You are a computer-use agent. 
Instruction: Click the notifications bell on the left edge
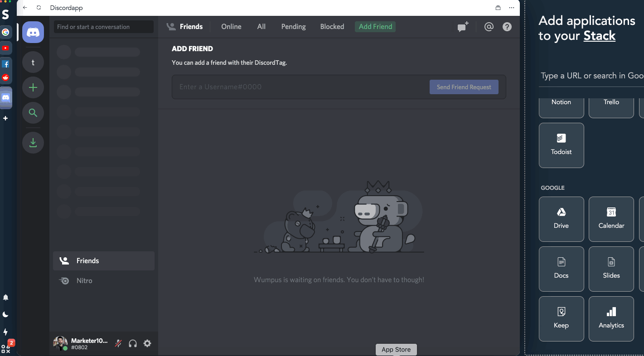pos(6,298)
